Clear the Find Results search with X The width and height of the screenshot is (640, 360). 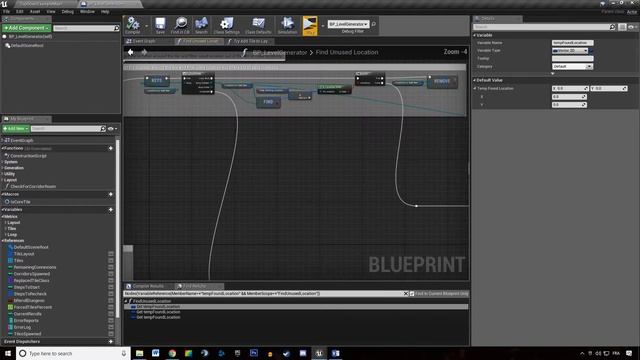click(x=406, y=293)
